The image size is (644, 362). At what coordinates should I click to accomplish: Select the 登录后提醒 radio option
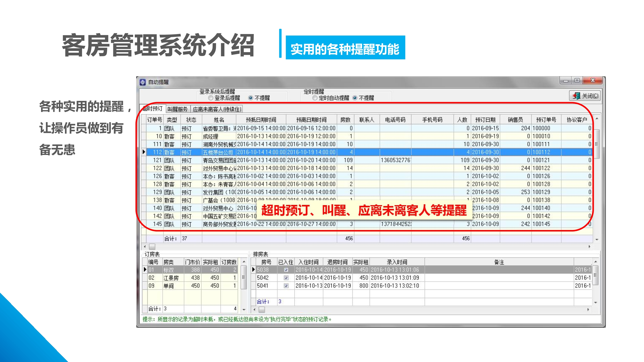click(x=211, y=98)
